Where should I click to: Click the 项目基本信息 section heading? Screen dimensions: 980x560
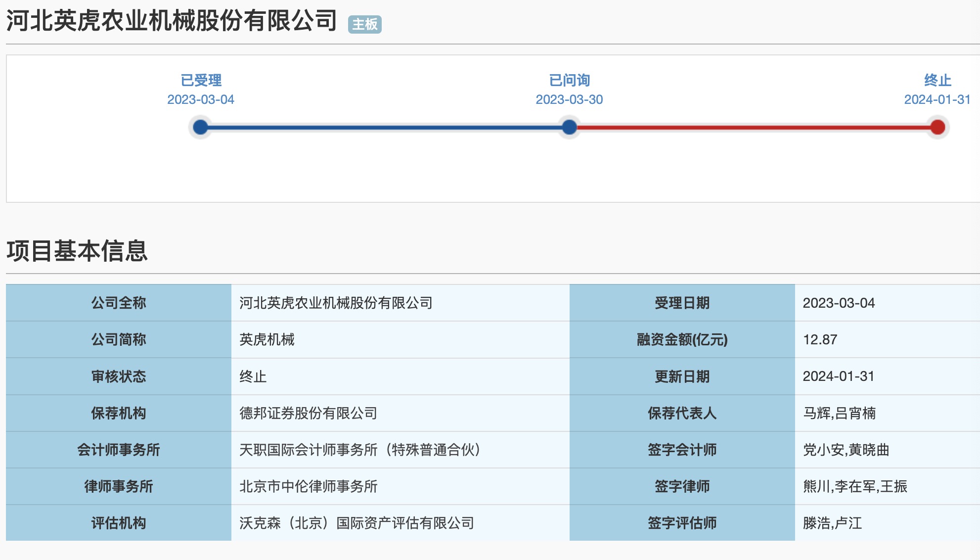77,251
